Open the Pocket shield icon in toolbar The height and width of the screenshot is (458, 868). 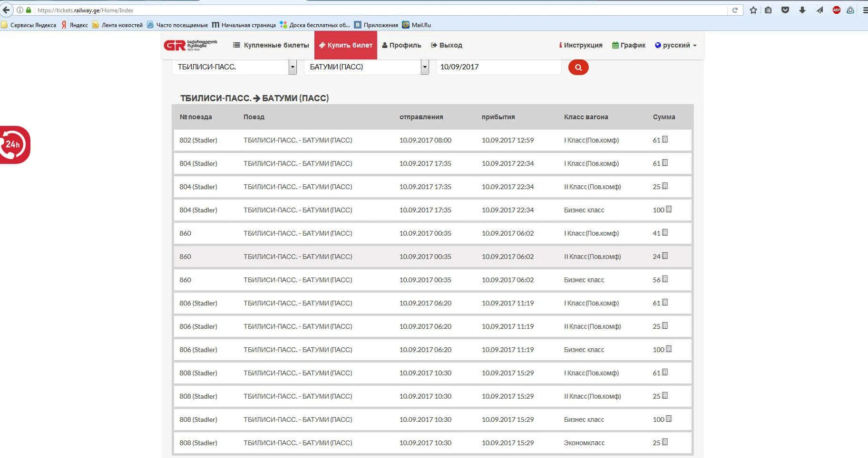click(x=785, y=10)
